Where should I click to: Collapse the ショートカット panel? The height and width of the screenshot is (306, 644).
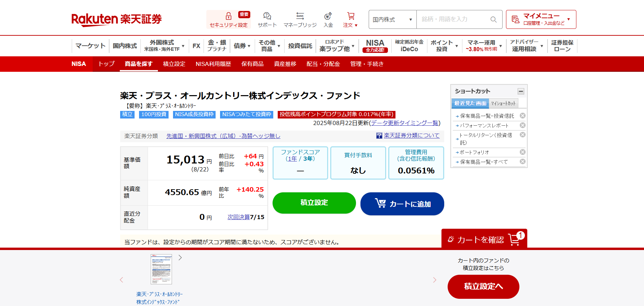coord(521,91)
